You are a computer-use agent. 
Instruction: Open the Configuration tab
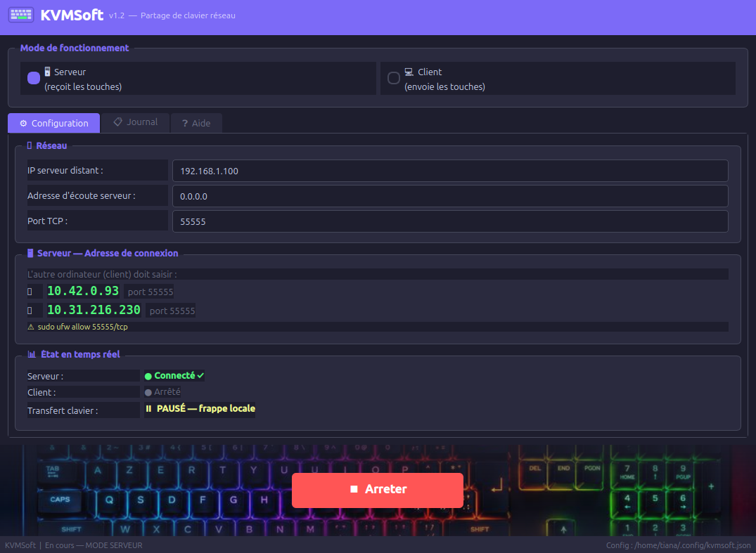click(x=54, y=123)
